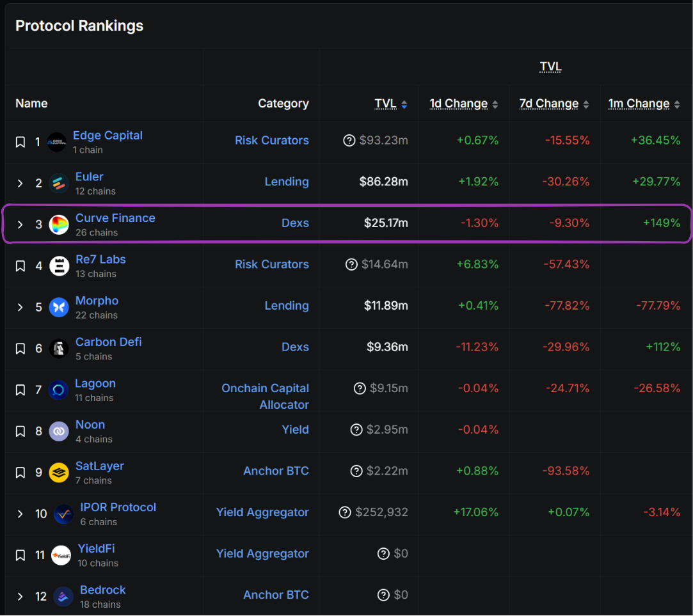Click question mark beside $2.95m TVL
The width and height of the screenshot is (693, 616).
[356, 429]
